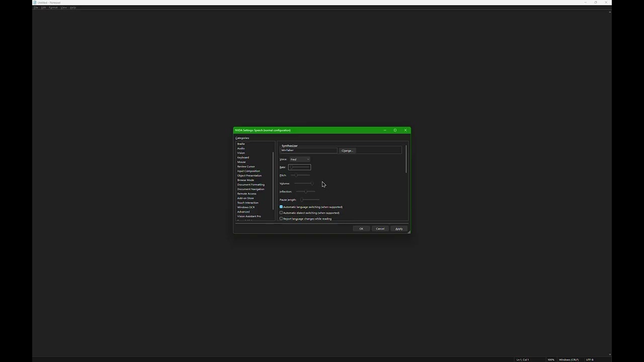Select the Vision category
Image resolution: width=644 pixels, height=362 pixels.
tap(241, 153)
